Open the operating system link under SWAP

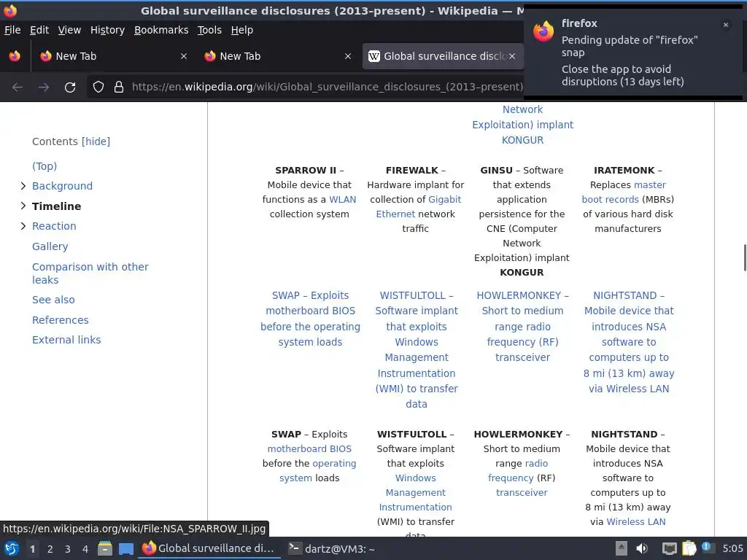point(318,470)
